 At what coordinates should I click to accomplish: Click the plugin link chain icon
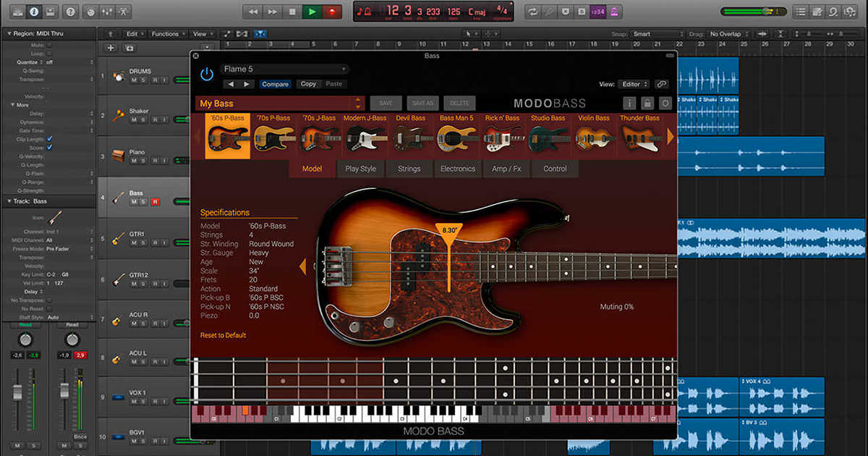[x=661, y=84]
